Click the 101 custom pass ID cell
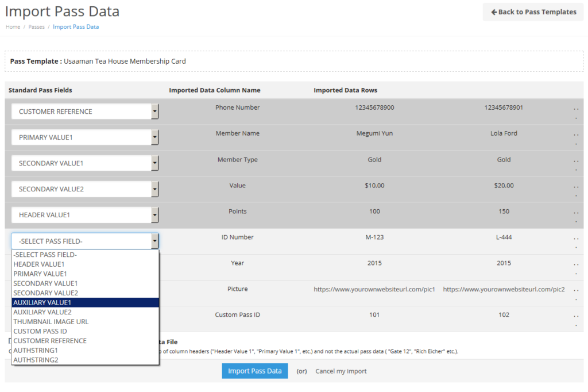588x392 pixels. pos(374,314)
